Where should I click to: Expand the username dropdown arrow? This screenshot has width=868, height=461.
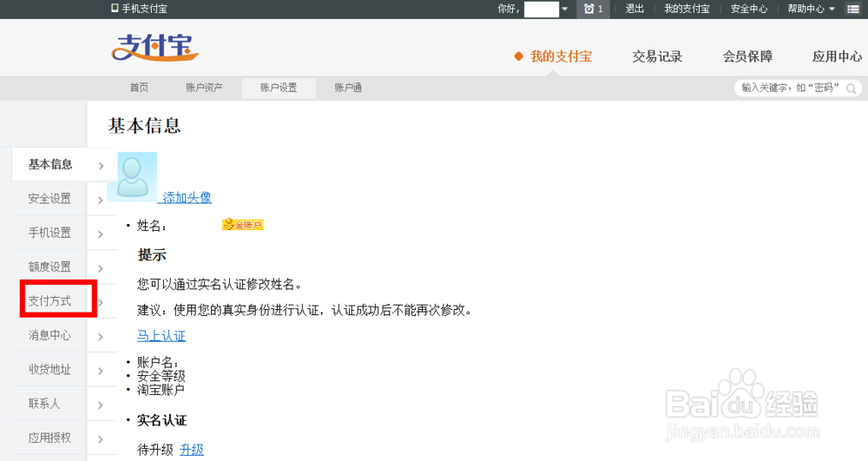(565, 9)
